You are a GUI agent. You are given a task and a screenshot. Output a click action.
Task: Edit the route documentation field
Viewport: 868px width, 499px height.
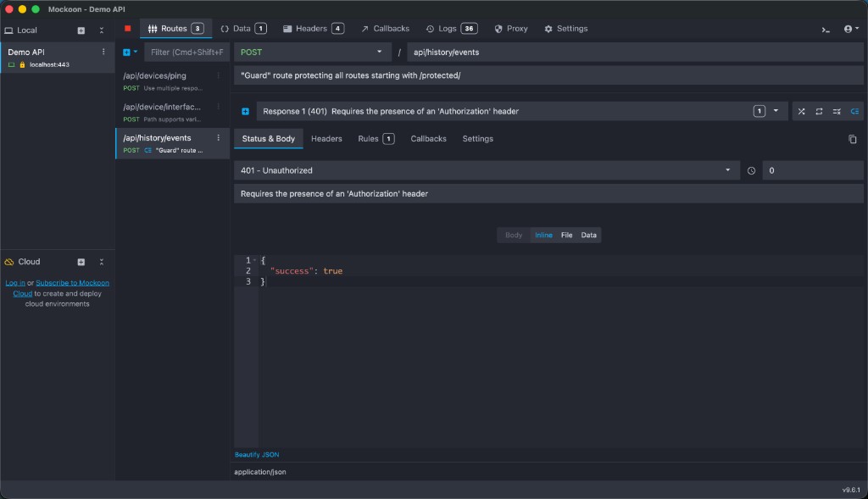(548, 75)
